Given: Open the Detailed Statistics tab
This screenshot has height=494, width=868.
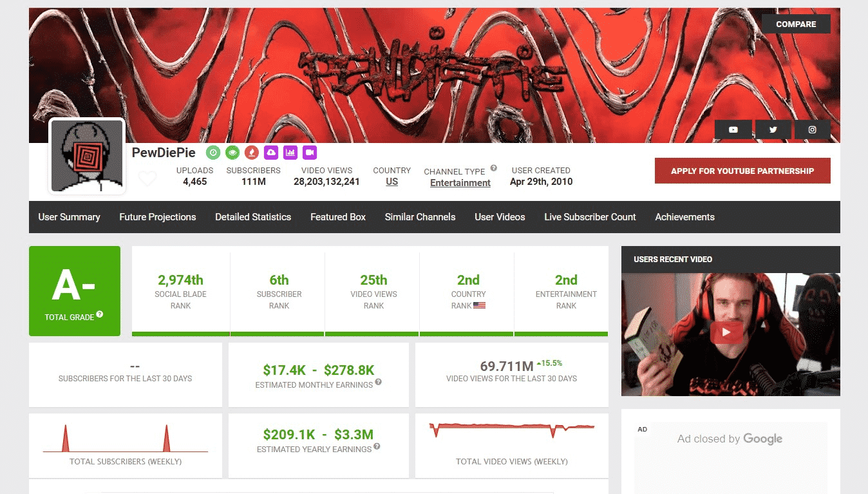Looking at the screenshot, I should coord(253,217).
